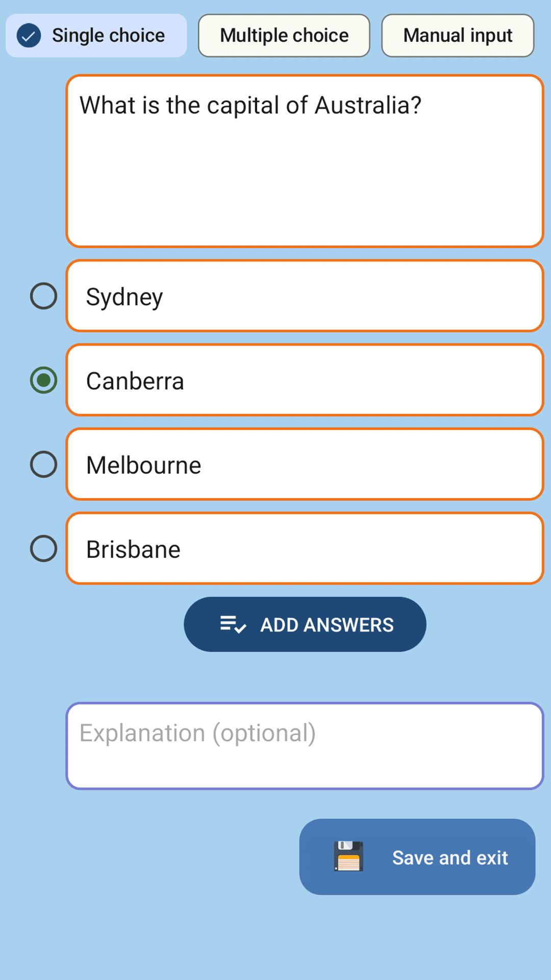Choose Melbourne's radio button

click(44, 464)
